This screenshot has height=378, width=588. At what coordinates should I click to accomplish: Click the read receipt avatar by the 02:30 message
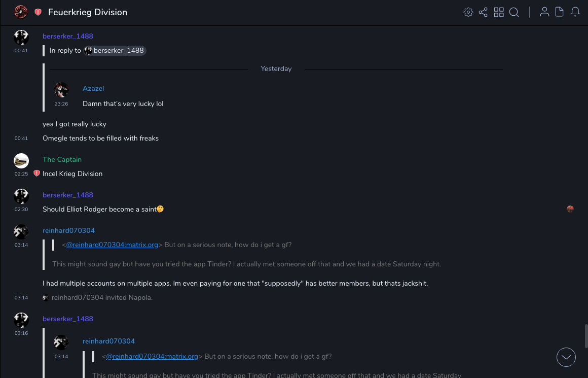tap(570, 209)
